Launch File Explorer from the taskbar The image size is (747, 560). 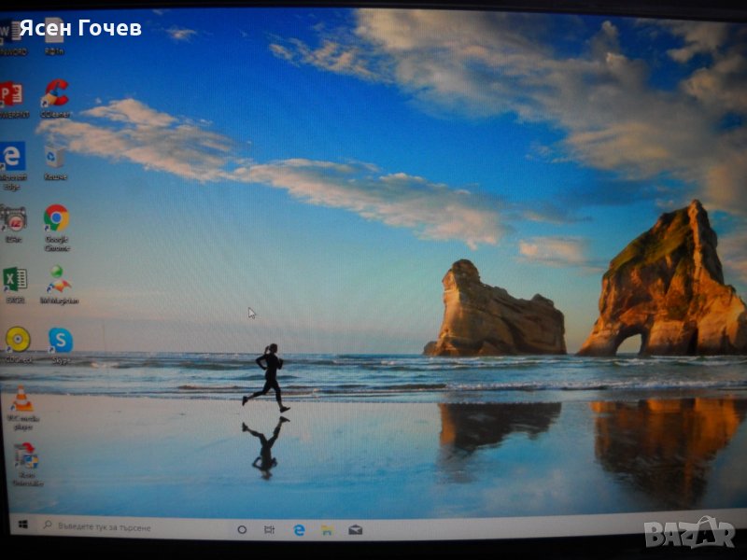[327, 530]
